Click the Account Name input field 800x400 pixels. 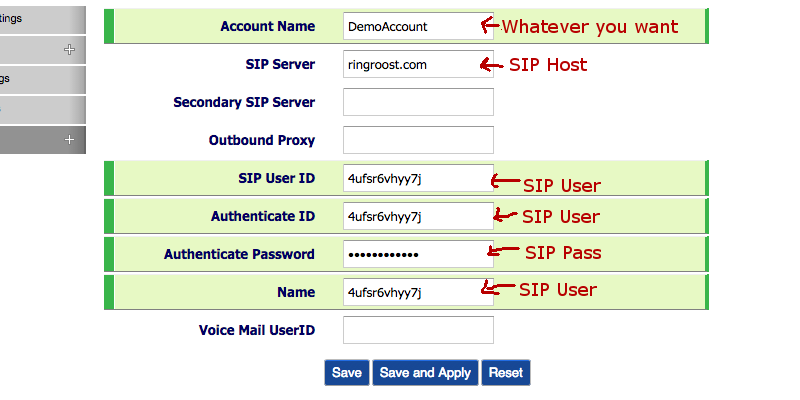418,26
